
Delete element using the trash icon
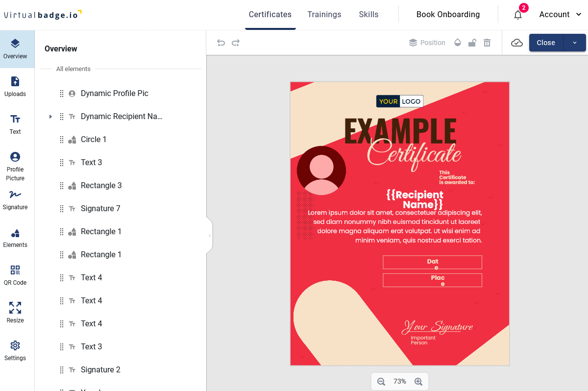point(487,43)
